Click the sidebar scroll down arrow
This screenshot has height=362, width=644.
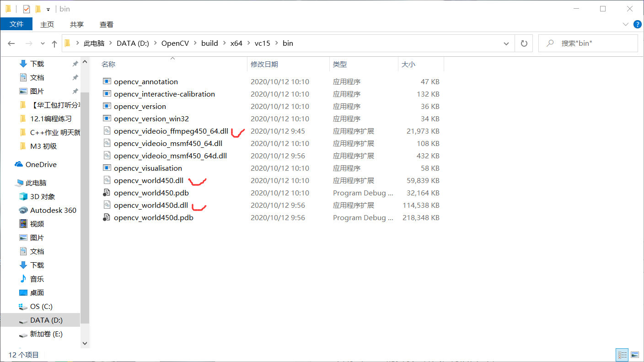[x=85, y=343]
